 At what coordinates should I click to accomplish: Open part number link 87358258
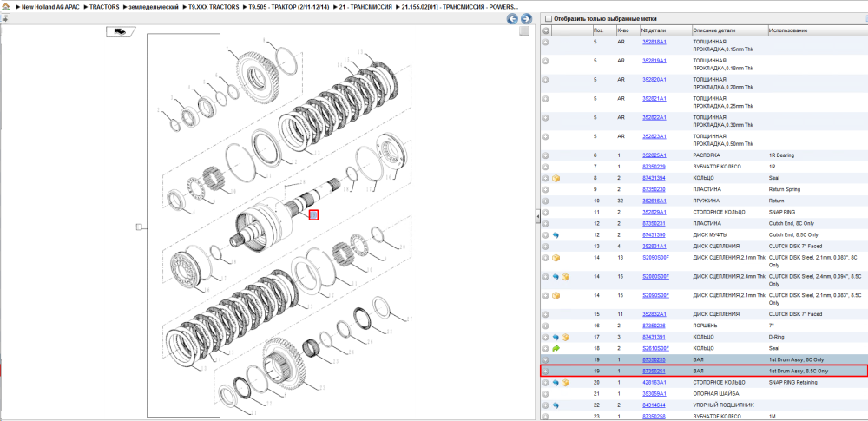pos(654,417)
